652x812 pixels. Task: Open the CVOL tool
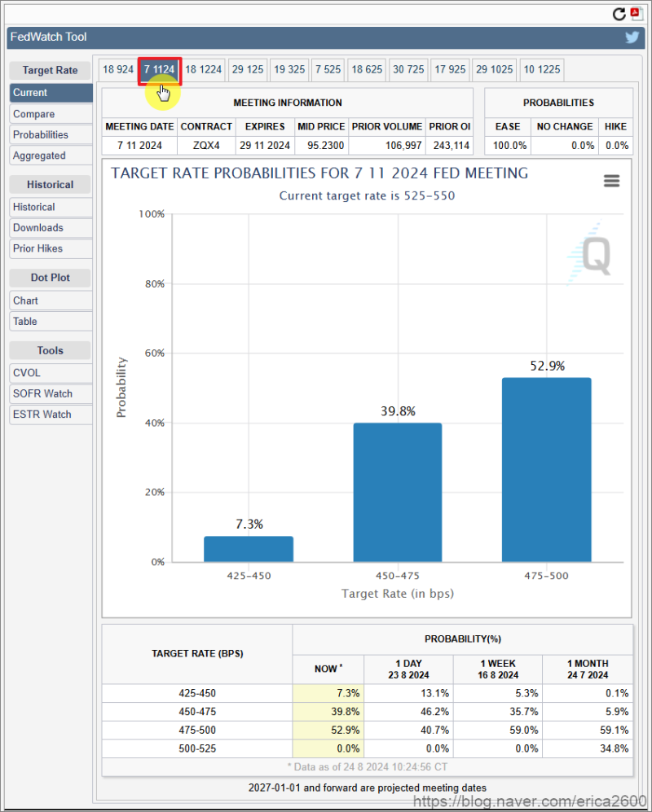pyautogui.click(x=51, y=373)
